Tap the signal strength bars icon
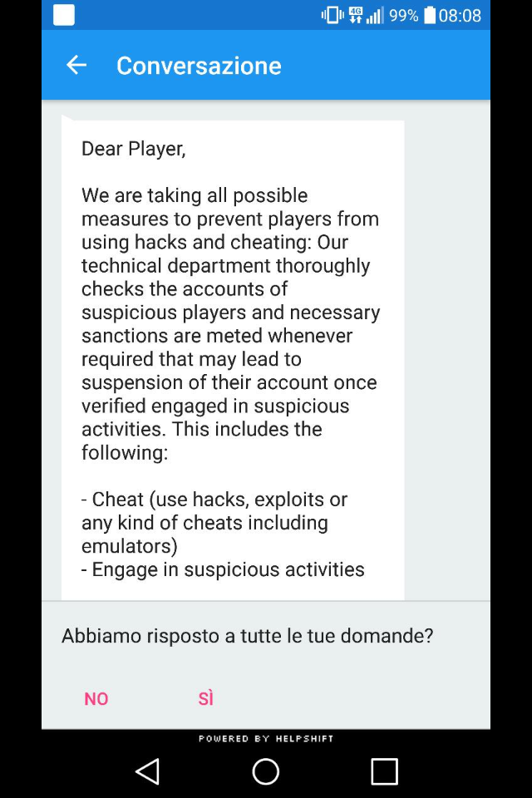This screenshot has width=532, height=798. pyautogui.click(x=375, y=15)
